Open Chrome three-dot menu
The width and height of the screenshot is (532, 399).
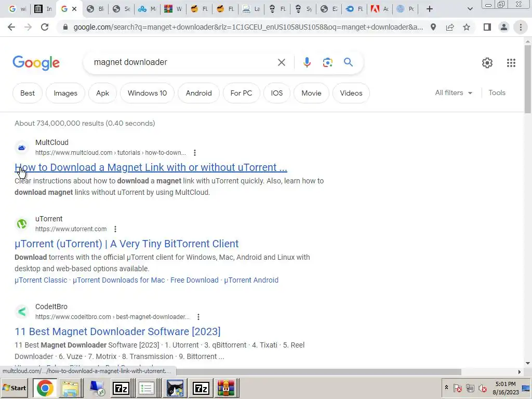tap(521, 27)
